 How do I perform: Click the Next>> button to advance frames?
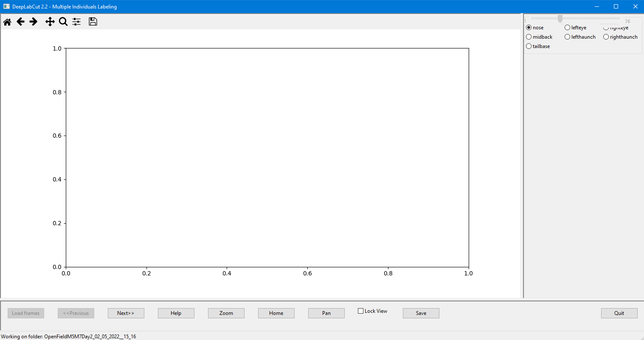pos(126,313)
